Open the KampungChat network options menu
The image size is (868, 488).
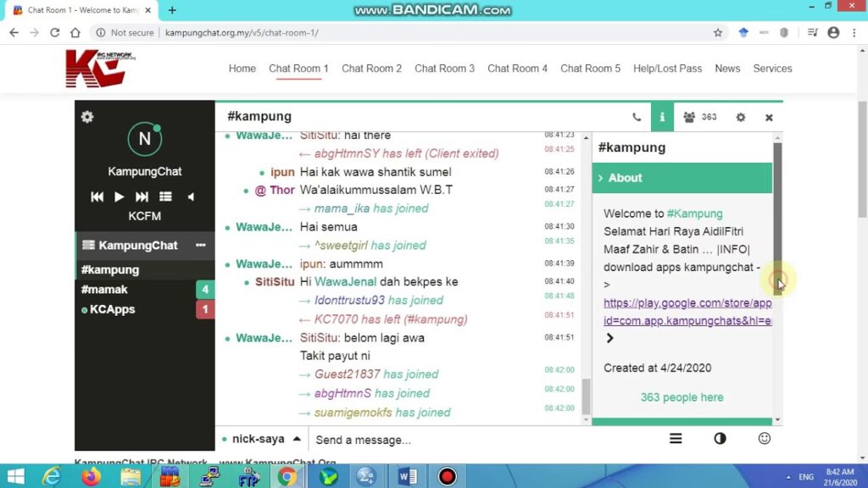pos(200,245)
